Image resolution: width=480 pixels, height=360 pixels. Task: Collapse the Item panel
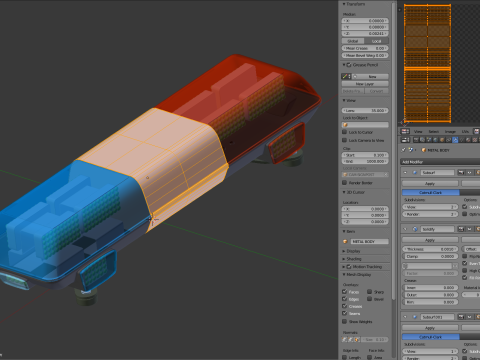tap(344, 231)
